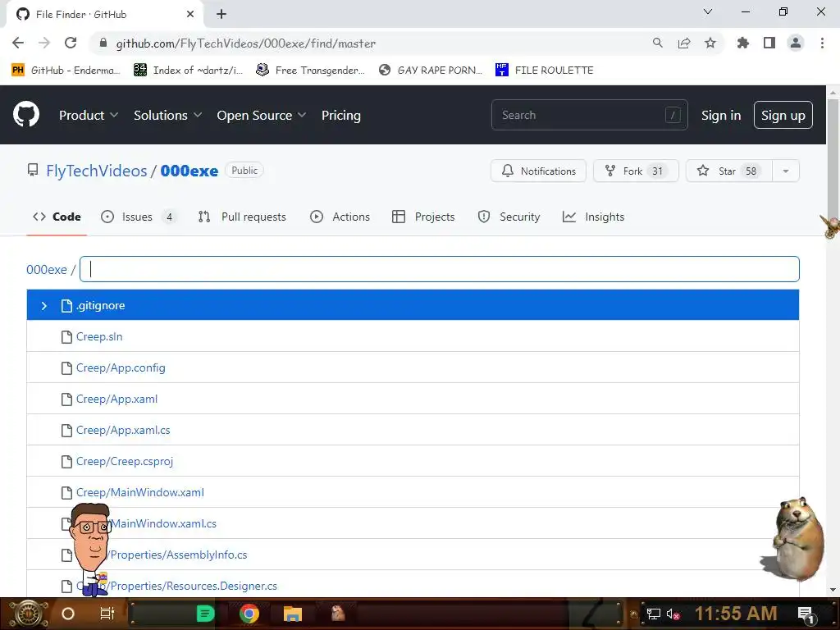Click the muted volume tray icon
The height and width of the screenshot is (630, 840).
coord(673,614)
